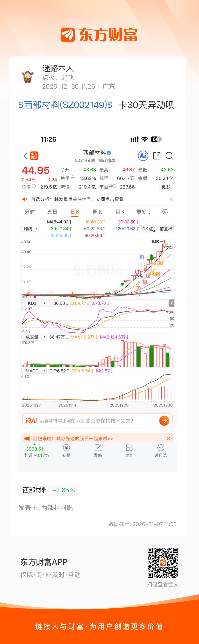The height and width of the screenshot is (644, 199).
Task: Open the 均线 indicator dropdown
Action: click(29, 229)
